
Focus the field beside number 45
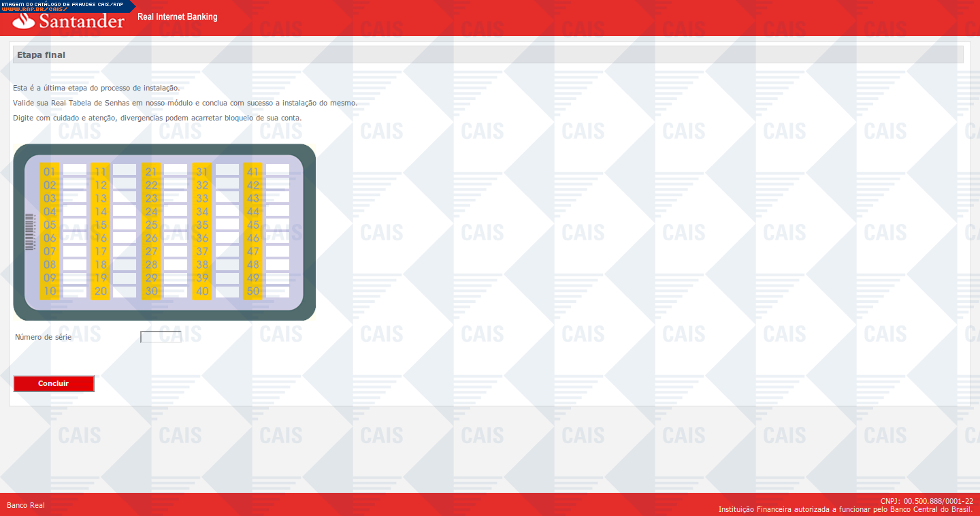[278, 225]
